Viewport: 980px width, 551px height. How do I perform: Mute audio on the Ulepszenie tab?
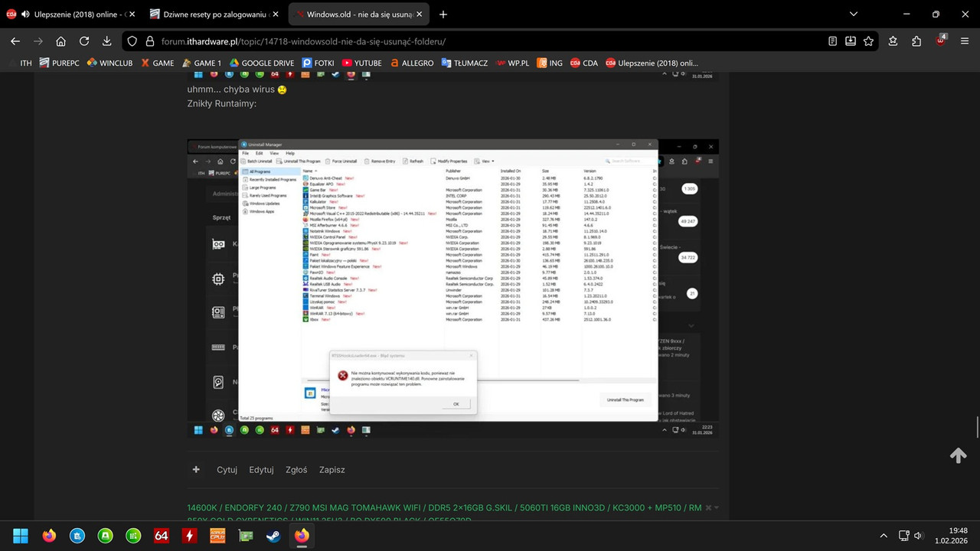(25, 15)
